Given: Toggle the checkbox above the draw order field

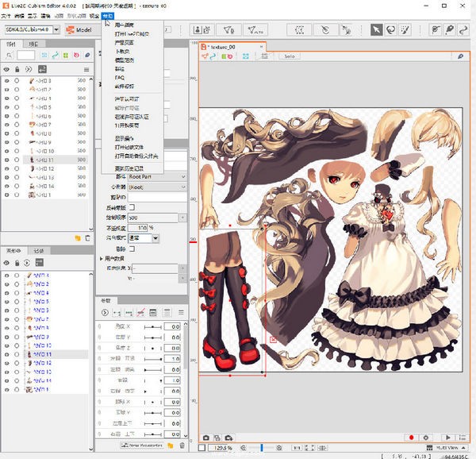Looking at the screenshot, I should (x=132, y=206).
